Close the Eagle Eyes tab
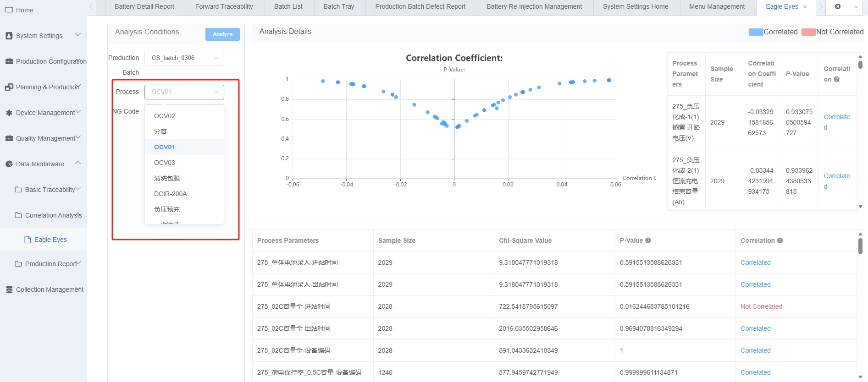The height and width of the screenshot is (382, 868). pyautogui.click(x=805, y=7)
